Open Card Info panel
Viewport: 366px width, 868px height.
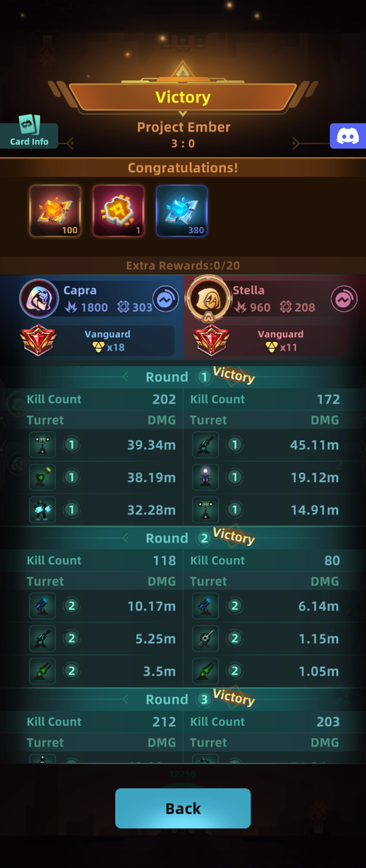point(29,131)
